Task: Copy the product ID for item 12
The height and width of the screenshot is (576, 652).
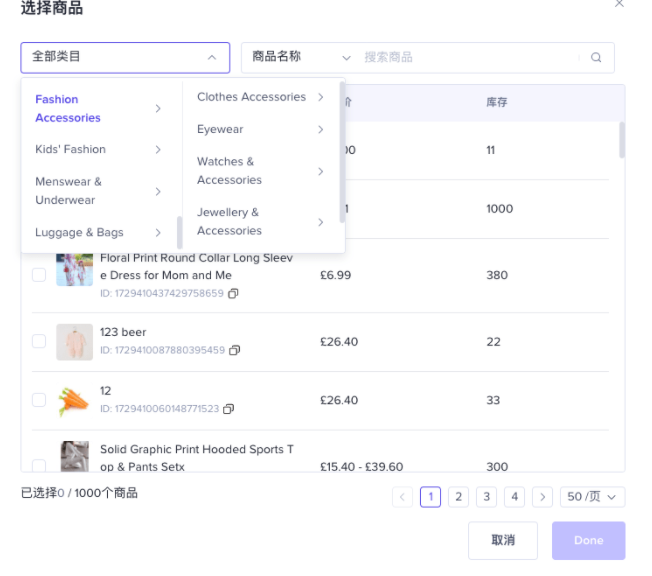Action: click(x=229, y=409)
